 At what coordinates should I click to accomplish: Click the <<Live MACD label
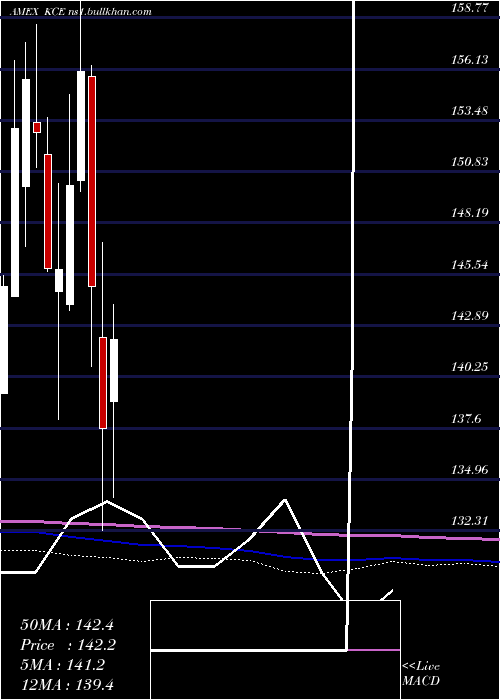pos(421,674)
